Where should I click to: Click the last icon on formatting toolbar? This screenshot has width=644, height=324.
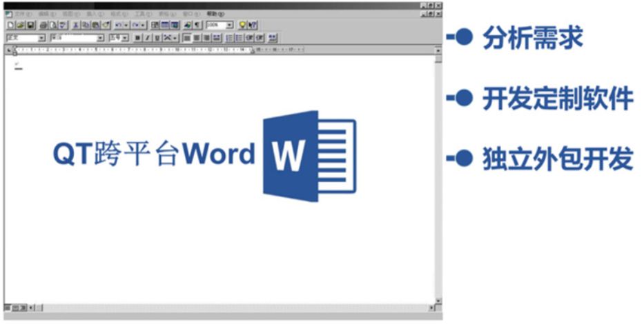point(273,37)
